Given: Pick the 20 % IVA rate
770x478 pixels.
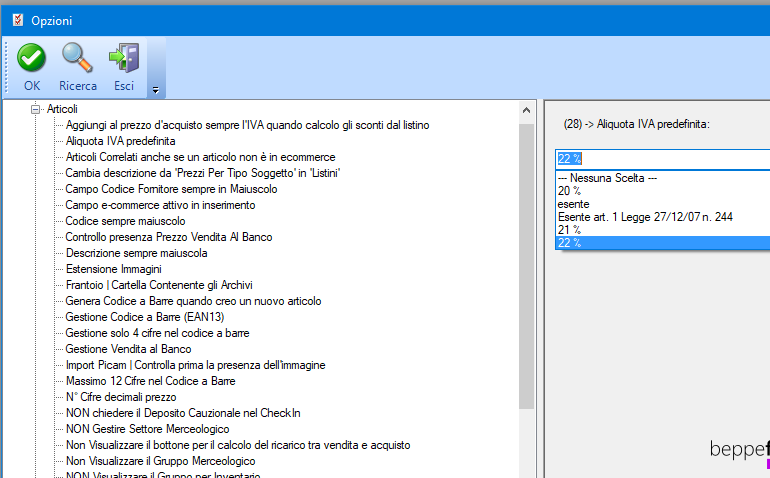Looking at the screenshot, I should pyautogui.click(x=569, y=191).
